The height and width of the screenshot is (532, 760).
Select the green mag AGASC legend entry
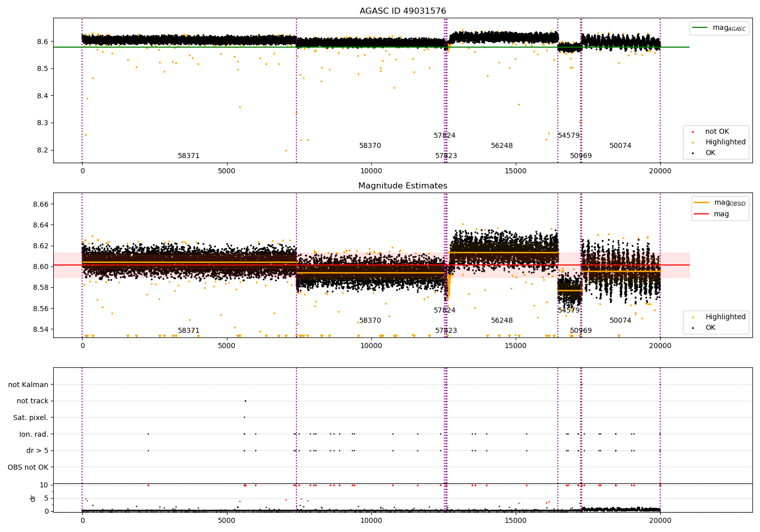click(719, 28)
